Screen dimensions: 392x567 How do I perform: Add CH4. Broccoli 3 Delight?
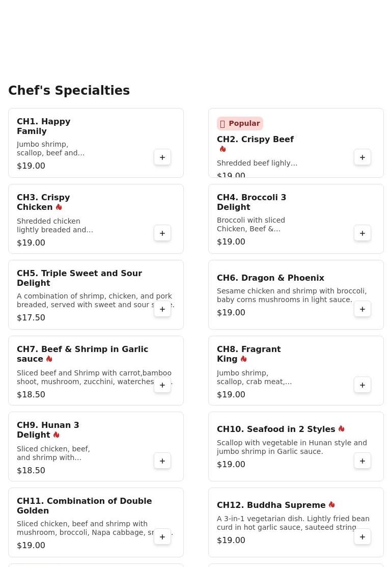click(362, 233)
